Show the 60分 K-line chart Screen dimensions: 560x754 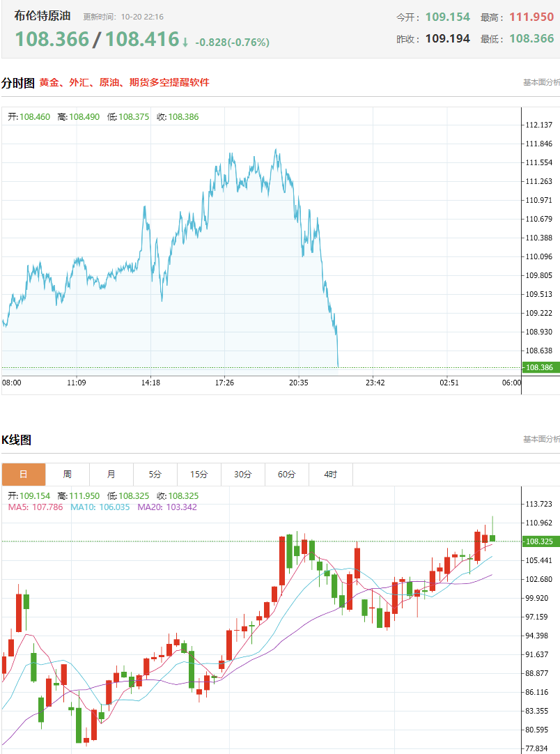click(286, 475)
